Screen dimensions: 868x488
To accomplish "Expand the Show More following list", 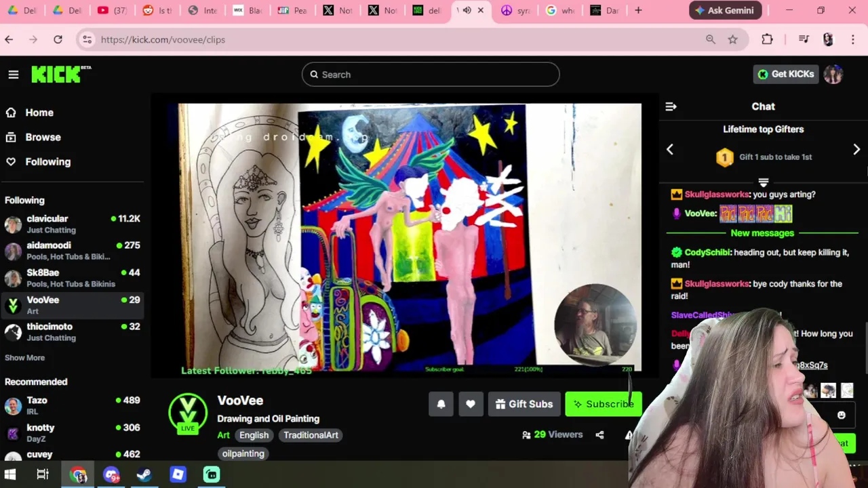I will (24, 358).
